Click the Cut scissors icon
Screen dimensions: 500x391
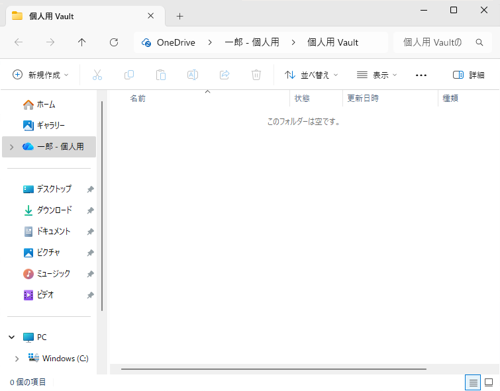coord(97,75)
